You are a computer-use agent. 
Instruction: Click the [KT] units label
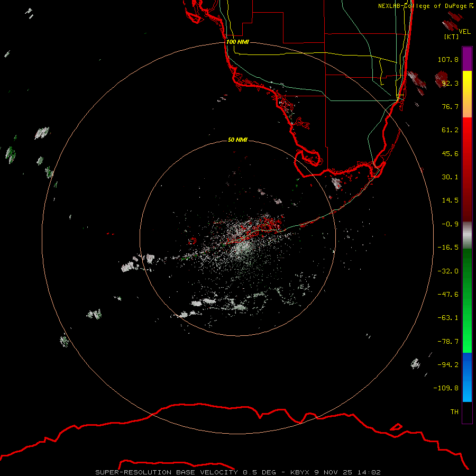(452, 36)
